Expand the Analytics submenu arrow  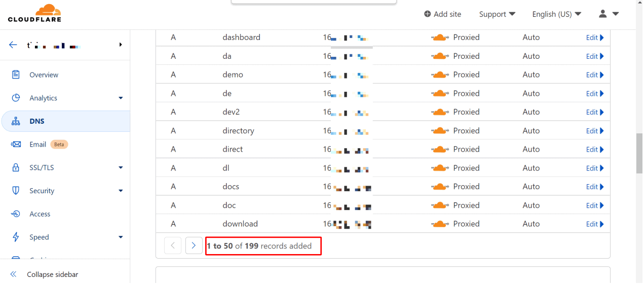[x=121, y=98]
